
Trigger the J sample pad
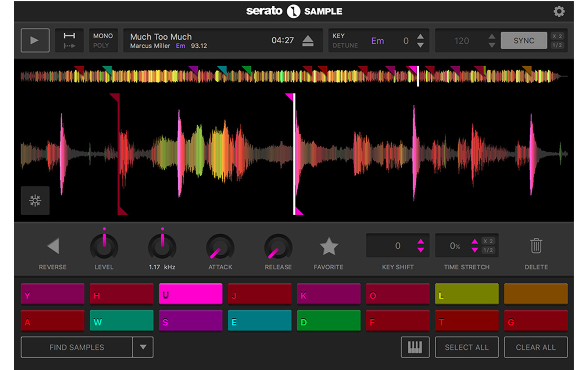(260, 294)
